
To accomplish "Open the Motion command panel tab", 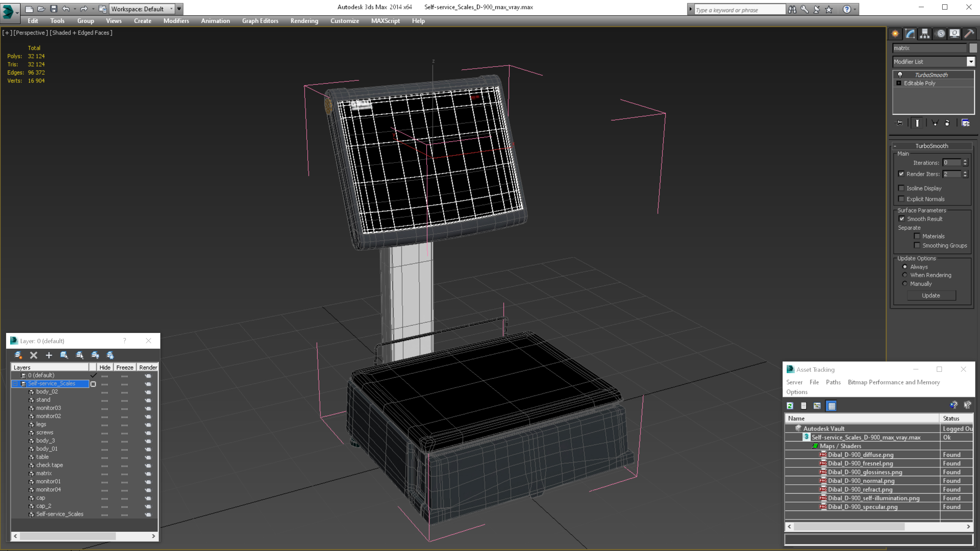I will tap(940, 33).
